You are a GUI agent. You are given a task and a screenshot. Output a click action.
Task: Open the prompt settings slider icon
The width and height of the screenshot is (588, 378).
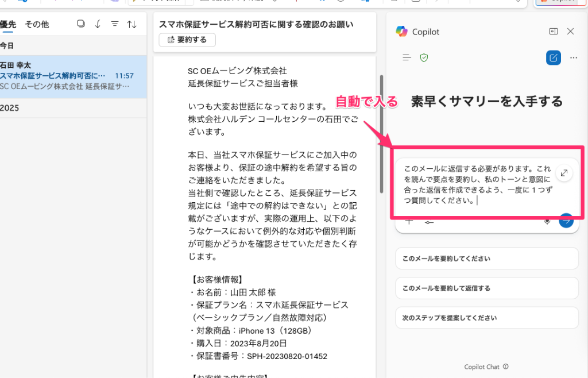point(428,221)
